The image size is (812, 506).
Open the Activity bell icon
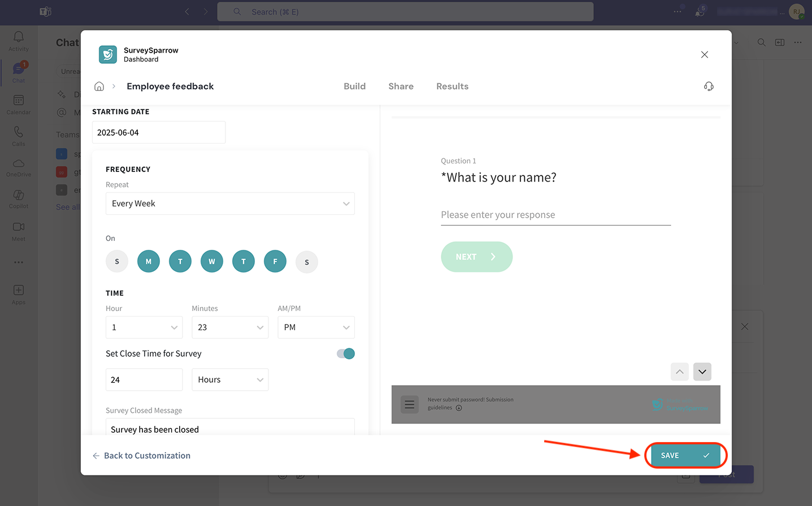[x=19, y=41]
